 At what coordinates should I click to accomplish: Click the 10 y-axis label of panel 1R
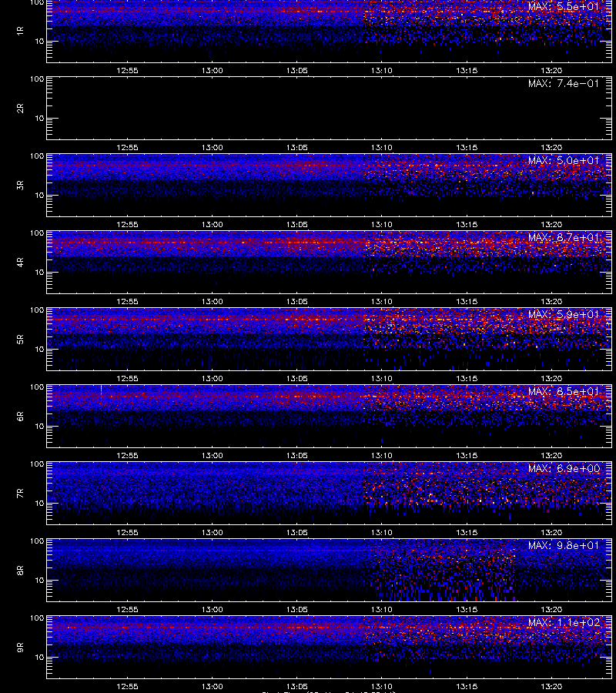click(39, 41)
